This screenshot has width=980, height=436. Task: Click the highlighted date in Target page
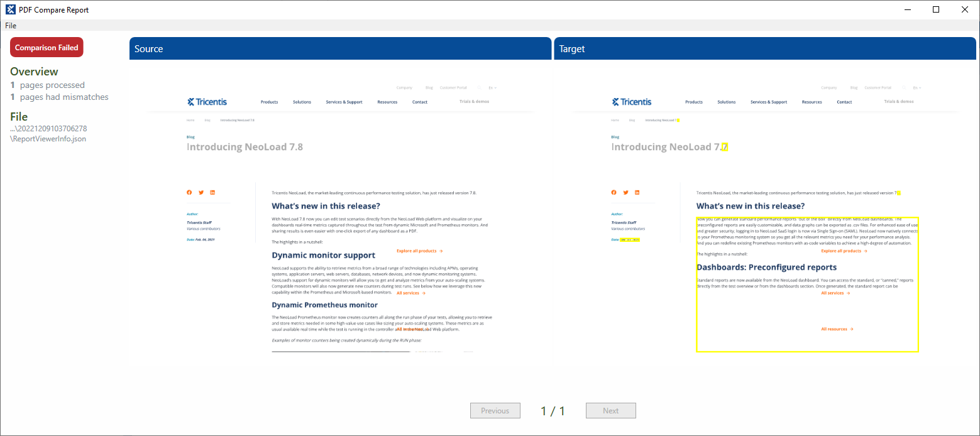(x=630, y=240)
